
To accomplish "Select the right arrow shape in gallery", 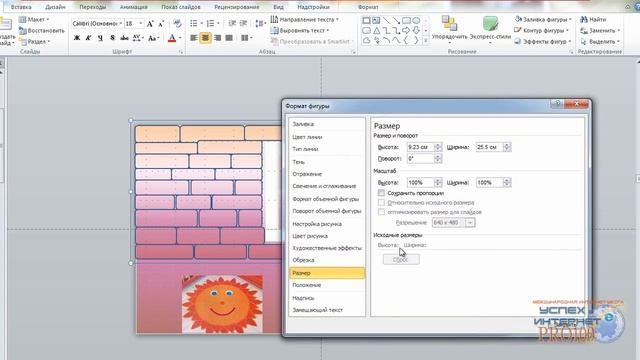I will pos(406,31).
